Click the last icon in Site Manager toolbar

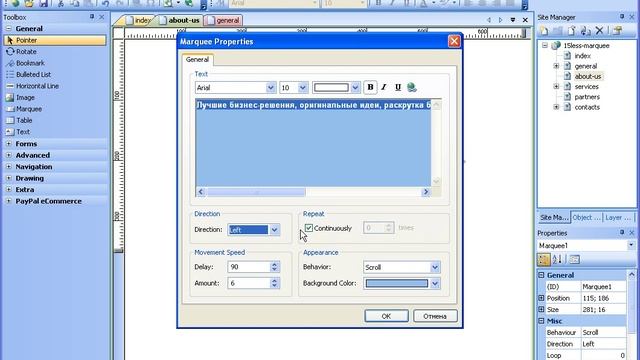point(618,31)
